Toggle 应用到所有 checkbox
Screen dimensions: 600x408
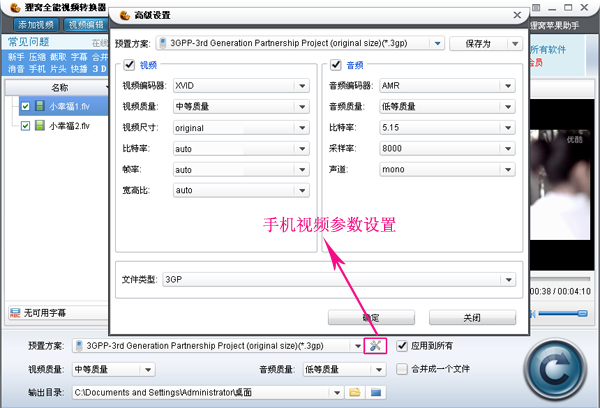[402, 346]
